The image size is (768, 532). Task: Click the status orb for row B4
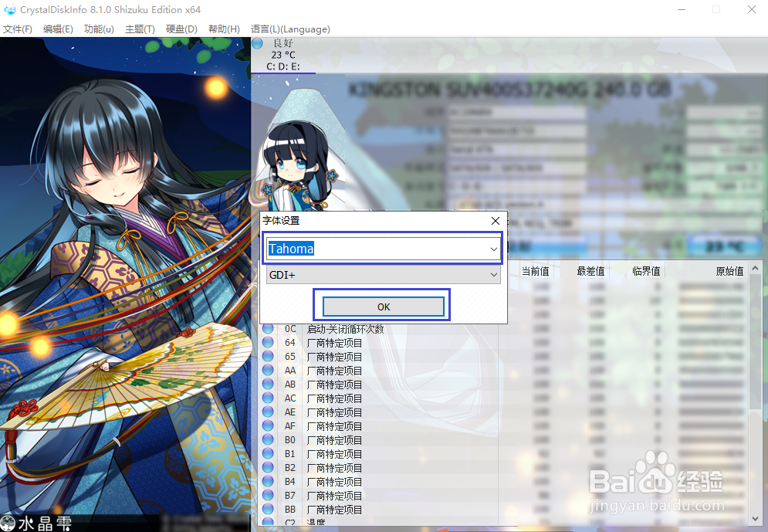tap(268, 482)
